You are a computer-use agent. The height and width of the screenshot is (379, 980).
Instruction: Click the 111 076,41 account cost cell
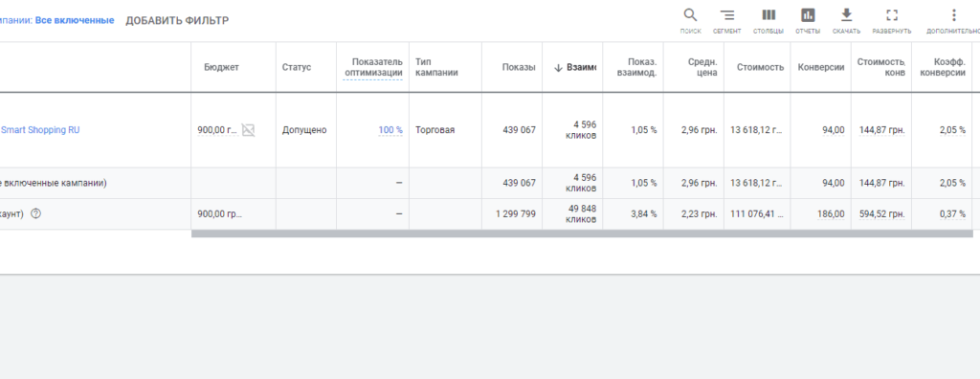757,213
